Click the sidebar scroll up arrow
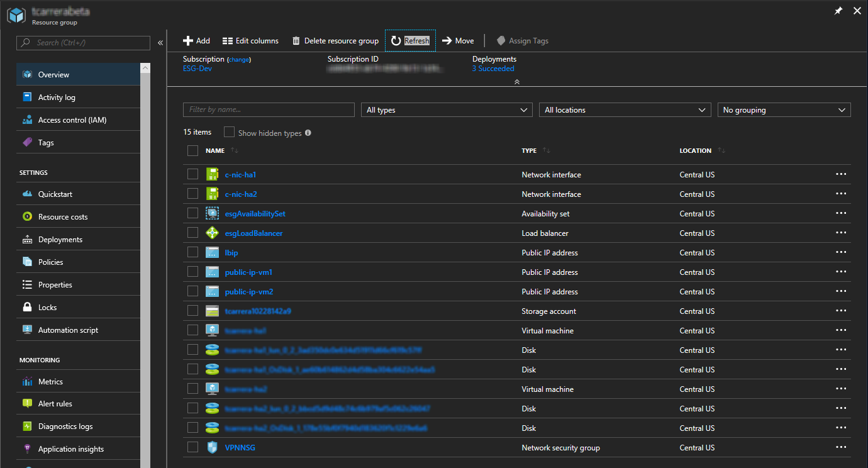Image resolution: width=868 pixels, height=468 pixels. click(145, 67)
